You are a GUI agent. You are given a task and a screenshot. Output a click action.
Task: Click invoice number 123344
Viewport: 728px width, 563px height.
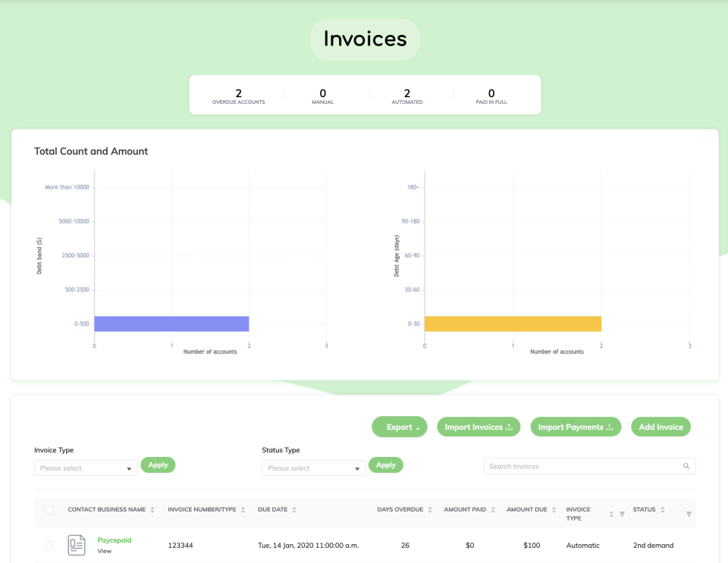coord(180,546)
